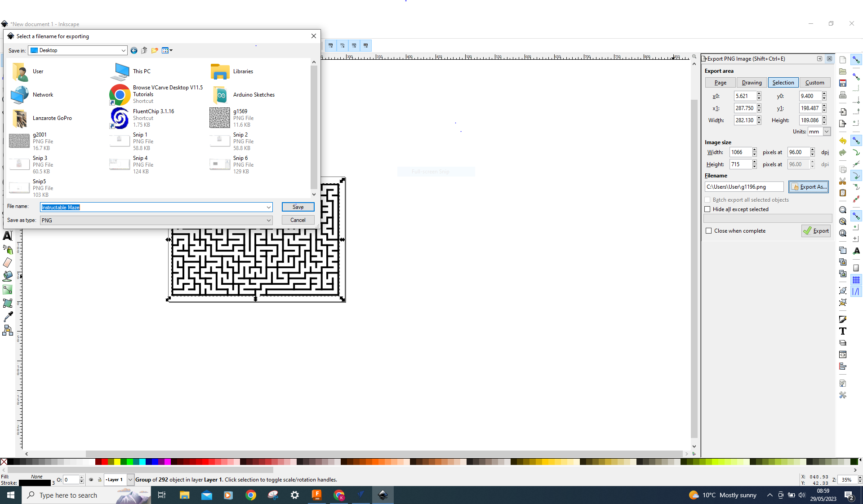The image size is (863, 504).
Task: Click the Undo icon in the commands bar
Action: pos(842,141)
